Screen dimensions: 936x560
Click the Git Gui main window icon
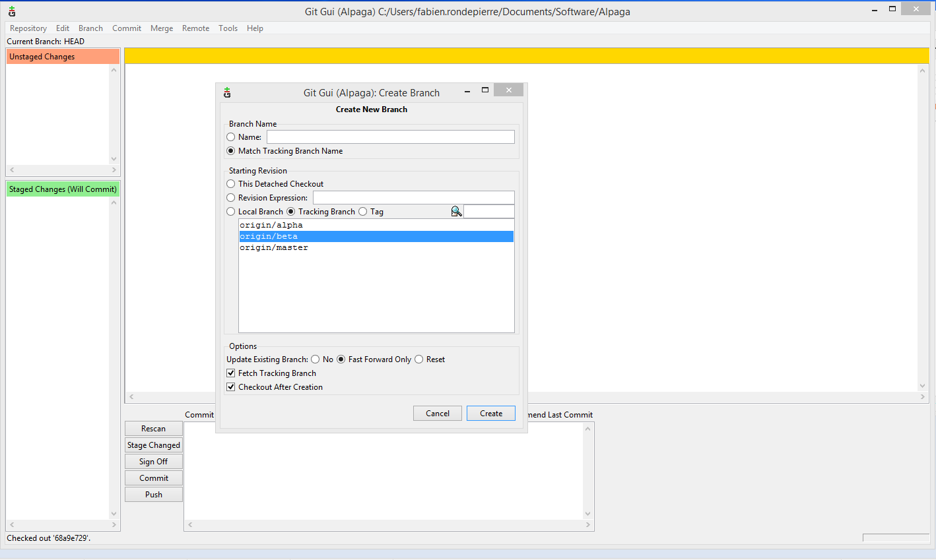click(x=12, y=11)
